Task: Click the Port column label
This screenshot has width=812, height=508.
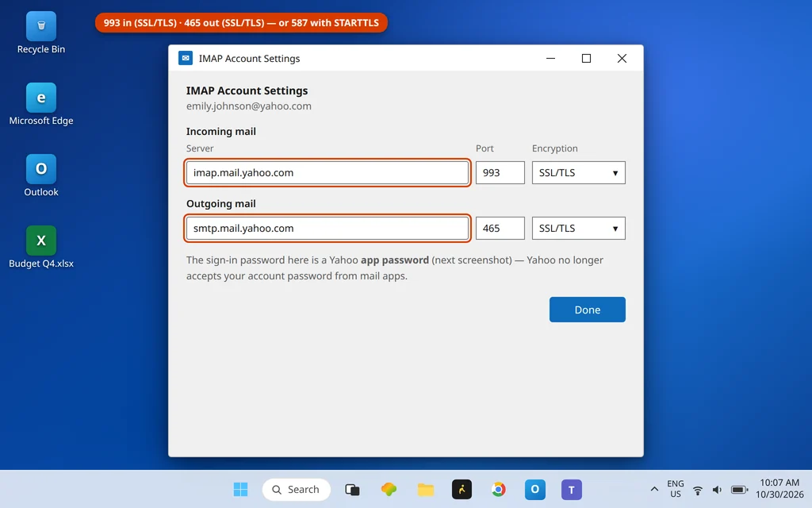Action: pos(485,148)
